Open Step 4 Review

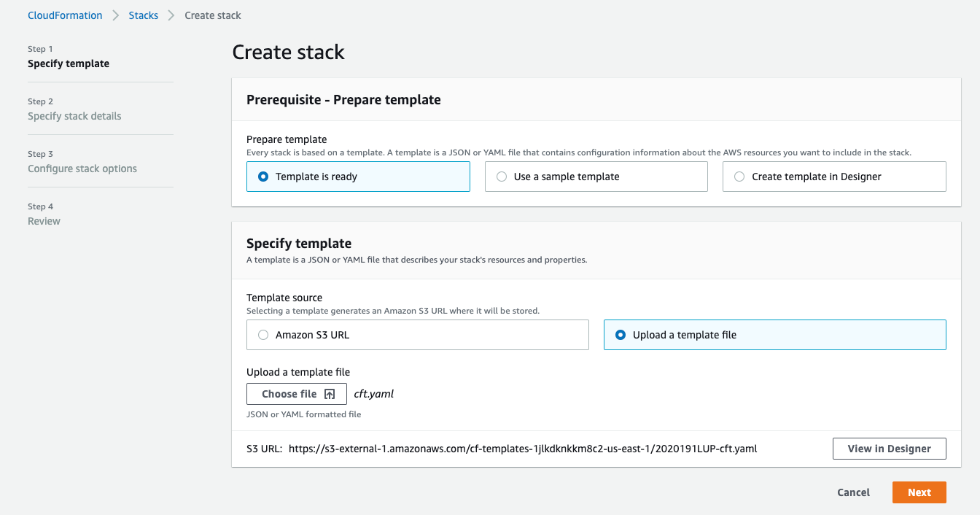(x=44, y=220)
